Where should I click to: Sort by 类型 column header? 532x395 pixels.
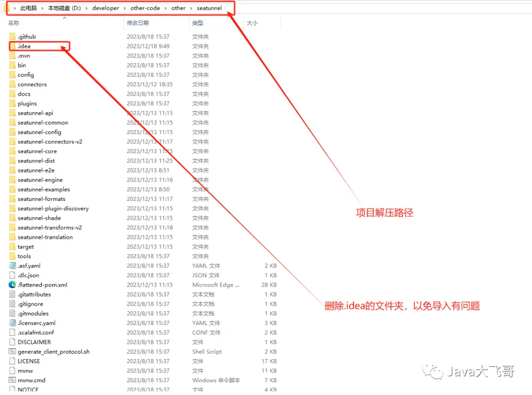[x=198, y=23]
